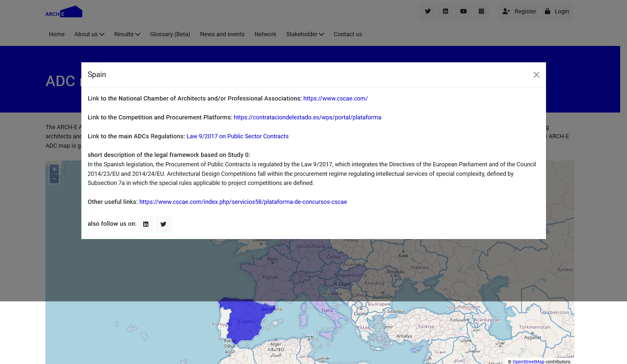
Task: Click the Register button
Action: (519, 11)
